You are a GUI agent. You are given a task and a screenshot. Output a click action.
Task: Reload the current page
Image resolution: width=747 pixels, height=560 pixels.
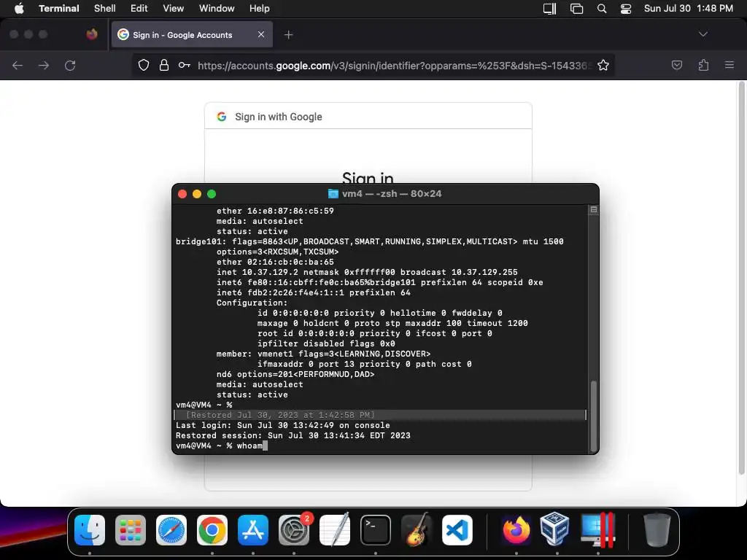point(70,65)
